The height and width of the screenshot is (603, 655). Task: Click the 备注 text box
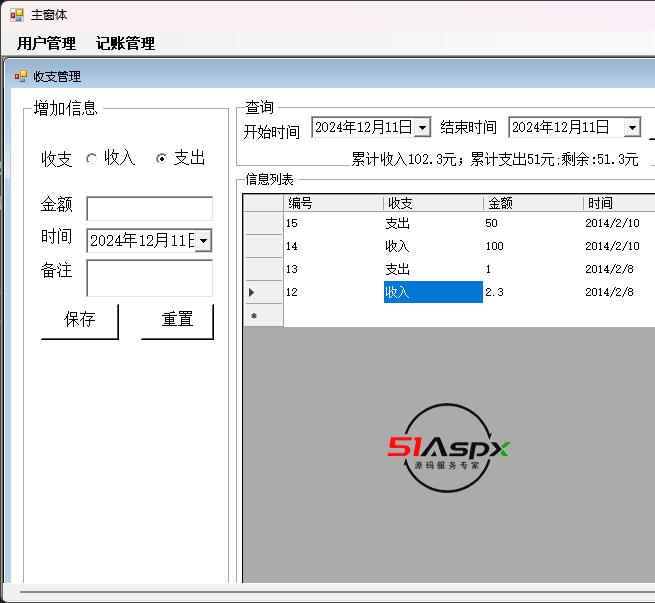point(149,277)
